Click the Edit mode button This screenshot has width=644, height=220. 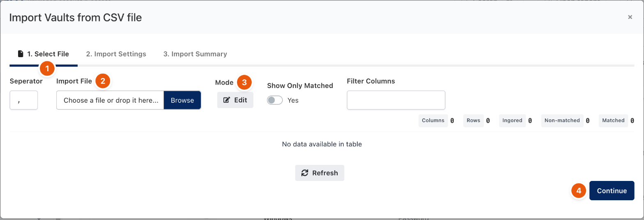tap(235, 100)
